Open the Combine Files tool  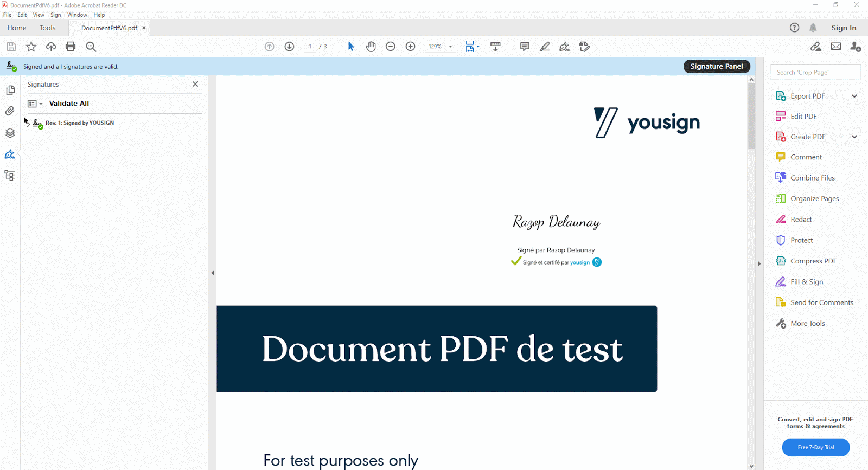[x=805, y=178]
